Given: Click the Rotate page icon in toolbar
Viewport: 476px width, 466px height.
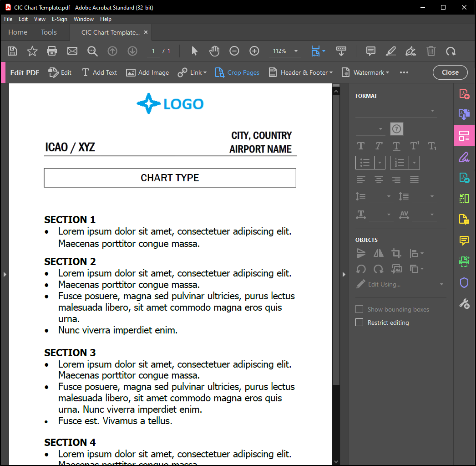Looking at the screenshot, I should click(x=451, y=51).
